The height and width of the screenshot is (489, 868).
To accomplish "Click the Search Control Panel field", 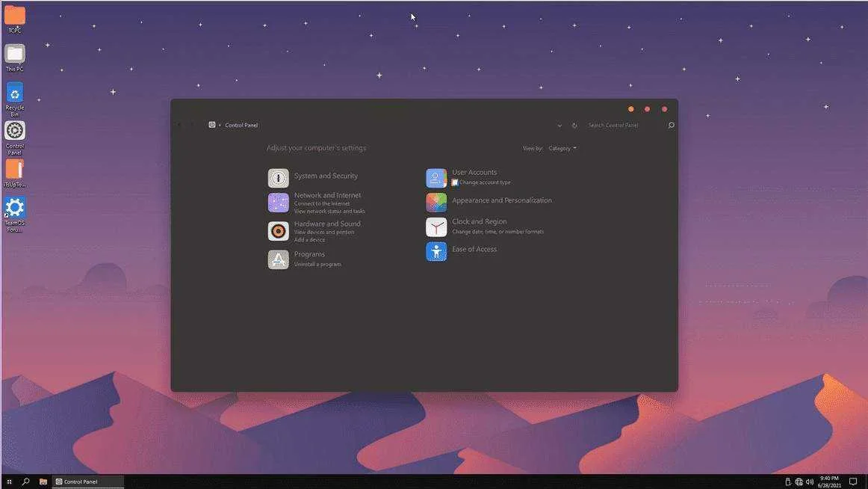I will (625, 125).
